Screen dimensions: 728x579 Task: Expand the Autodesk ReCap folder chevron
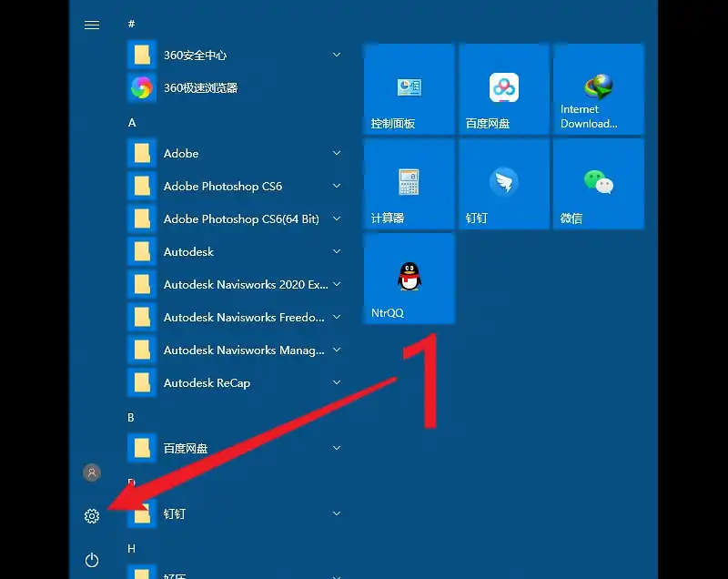click(x=337, y=383)
